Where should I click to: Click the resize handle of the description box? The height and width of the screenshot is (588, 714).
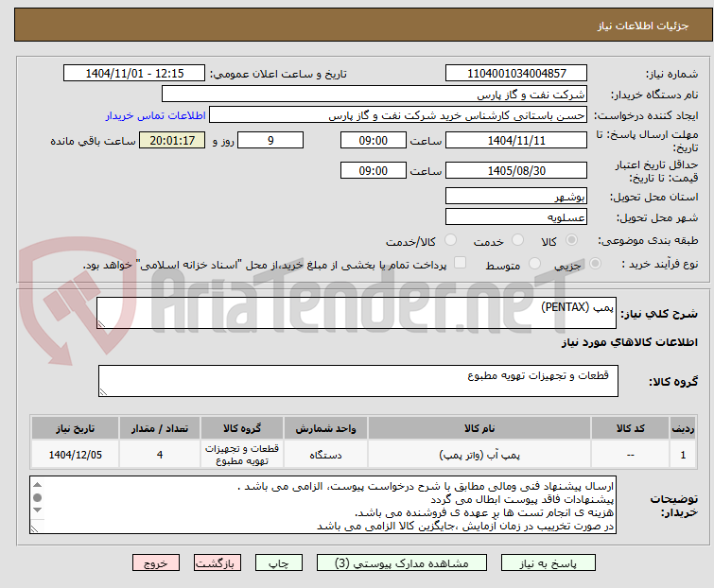pos(101,324)
